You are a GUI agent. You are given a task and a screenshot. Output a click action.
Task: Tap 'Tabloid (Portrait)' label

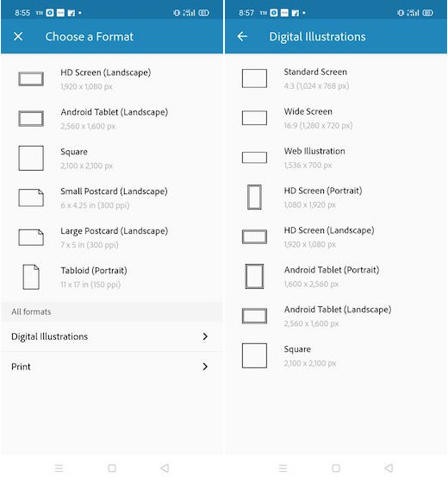[94, 271]
